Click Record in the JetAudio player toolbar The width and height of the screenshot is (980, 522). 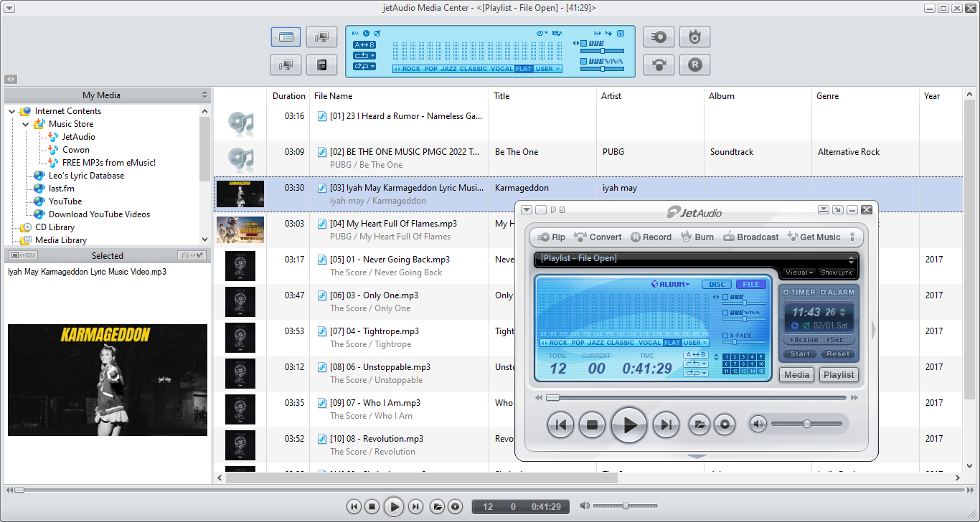651,237
